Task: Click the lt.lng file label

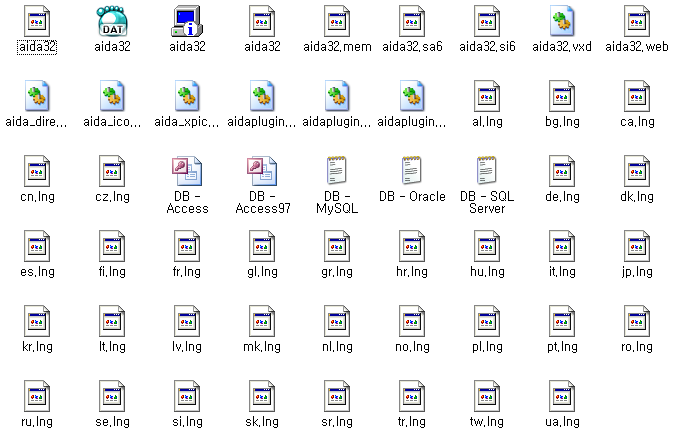Action: [112, 347]
